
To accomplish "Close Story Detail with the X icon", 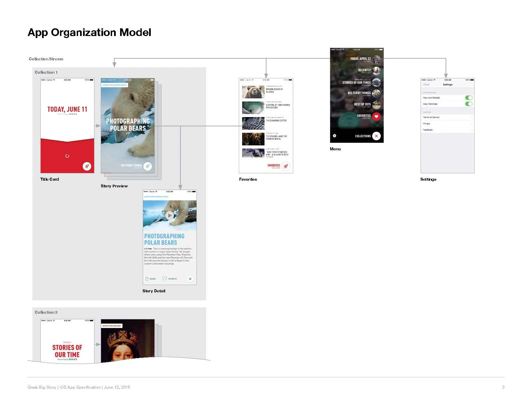I will pyautogui.click(x=190, y=279).
